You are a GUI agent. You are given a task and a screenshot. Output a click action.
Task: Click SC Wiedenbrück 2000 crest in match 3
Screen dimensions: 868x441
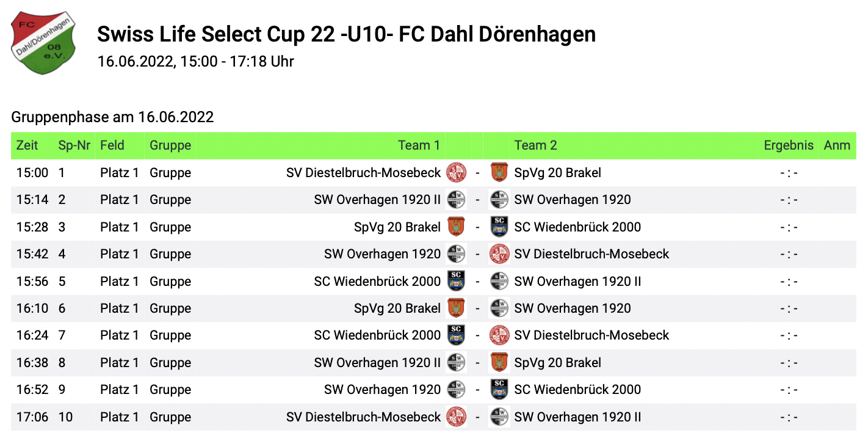pyautogui.click(x=499, y=227)
